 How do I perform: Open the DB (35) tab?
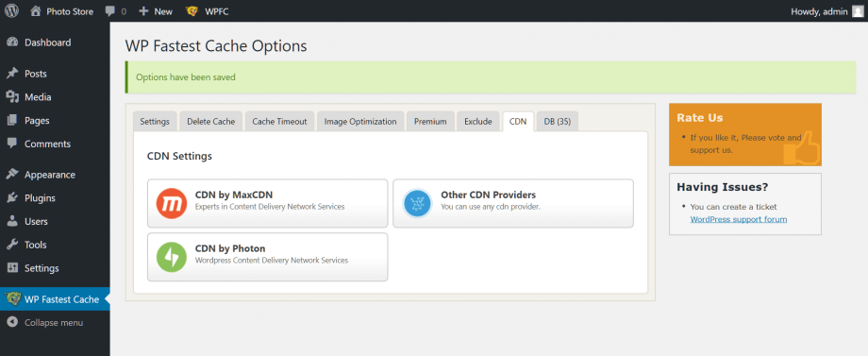coord(558,121)
